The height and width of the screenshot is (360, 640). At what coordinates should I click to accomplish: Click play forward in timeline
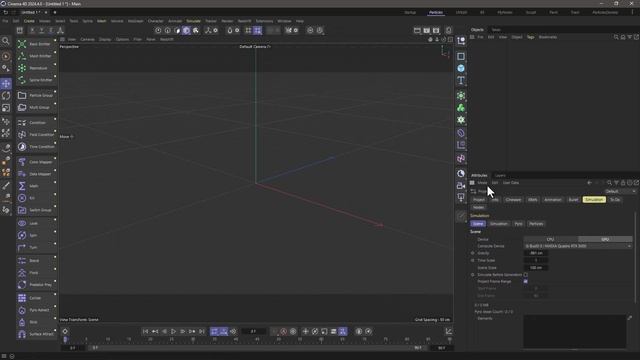click(x=173, y=331)
